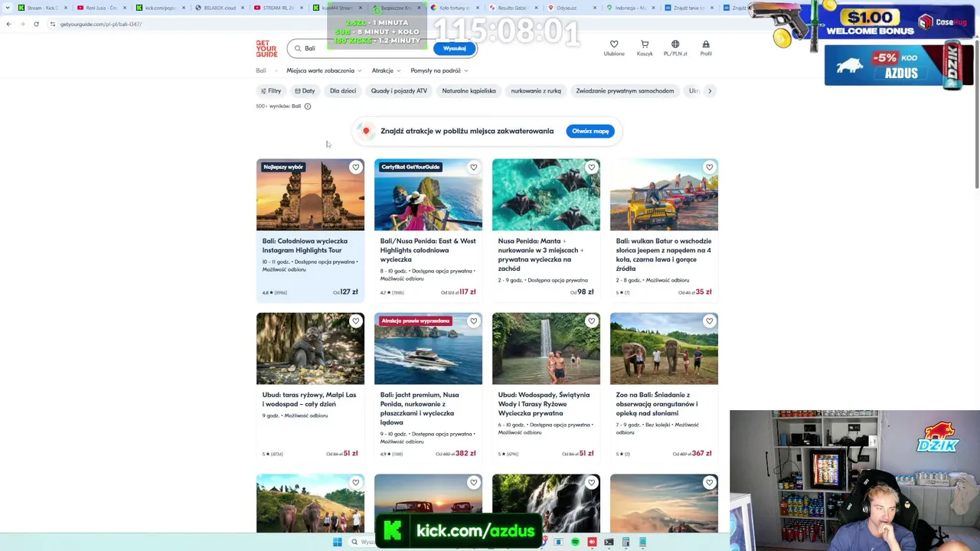The height and width of the screenshot is (551, 980).
Task: Show more filter chips with right arrow
Action: [x=710, y=91]
